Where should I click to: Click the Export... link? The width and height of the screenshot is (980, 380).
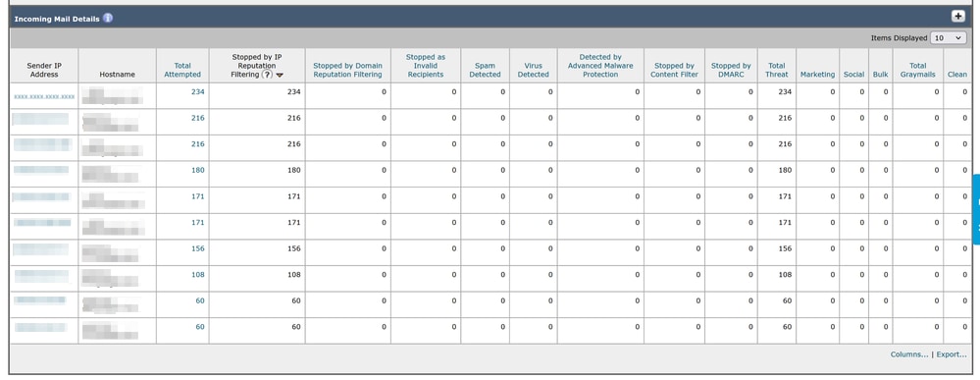[952, 354]
